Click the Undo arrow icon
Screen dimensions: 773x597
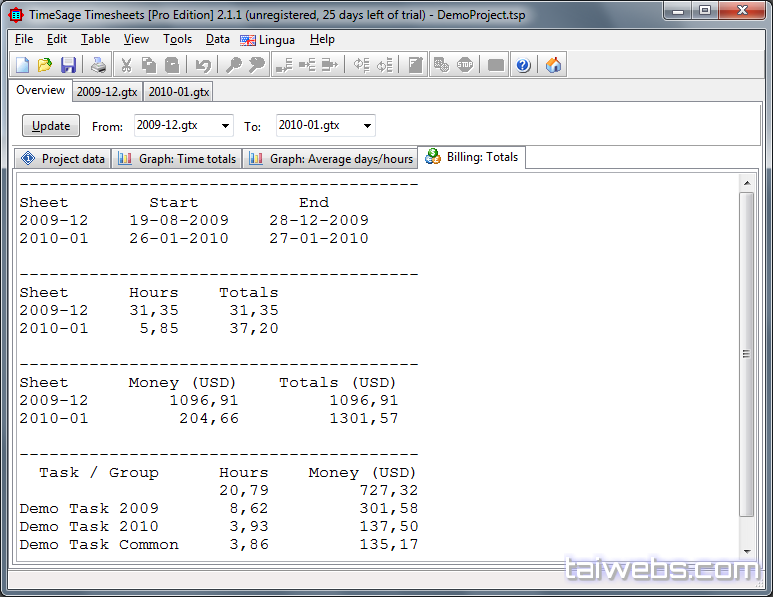pos(203,65)
